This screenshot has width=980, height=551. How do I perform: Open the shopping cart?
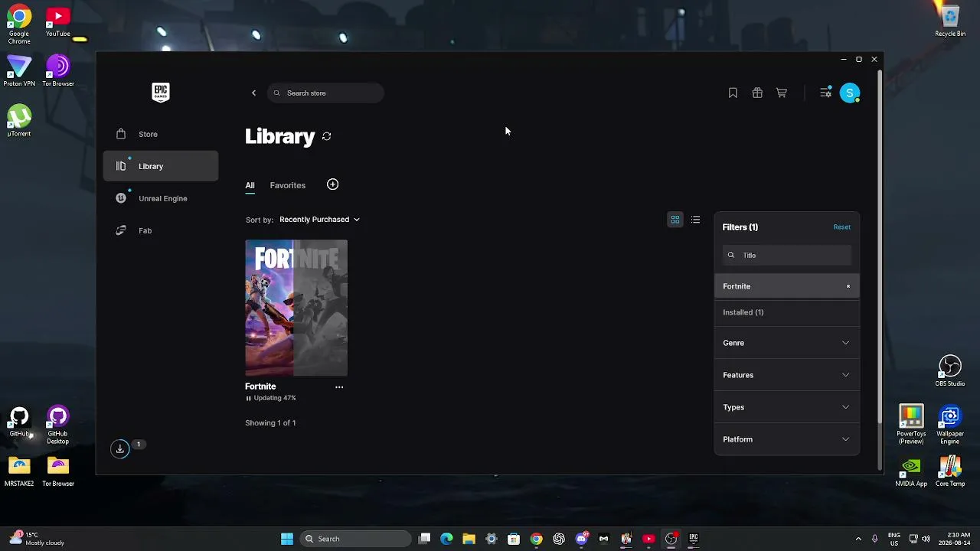coord(782,93)
